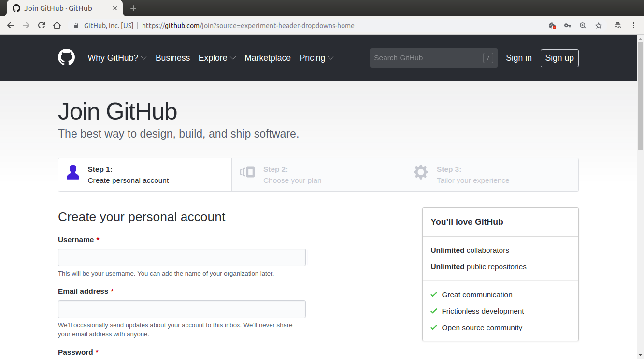Click into the Username input field

point(182,257)
